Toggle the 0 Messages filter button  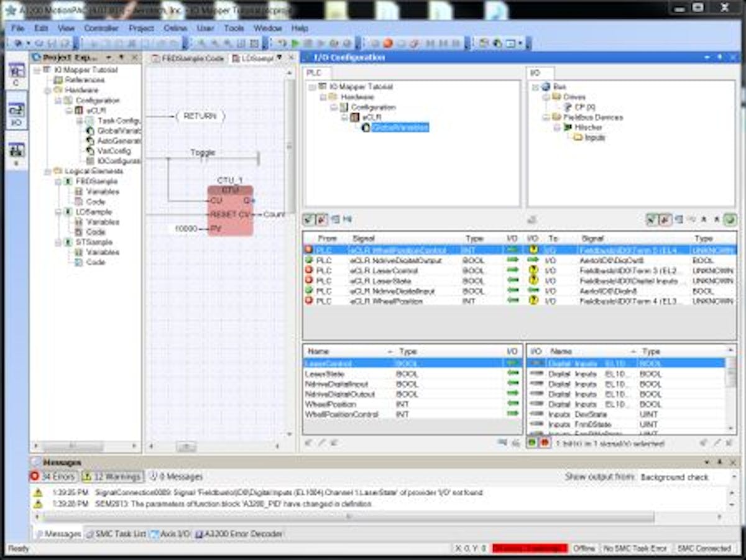coord(176,477)
